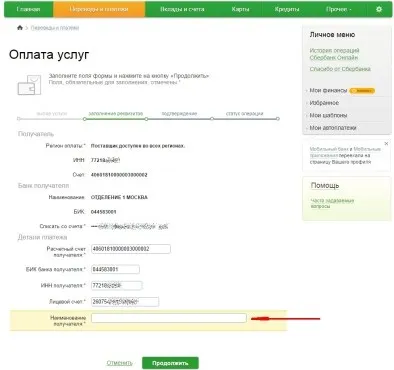Open the Главная tab
394x370 pixels.
[28, 9]
